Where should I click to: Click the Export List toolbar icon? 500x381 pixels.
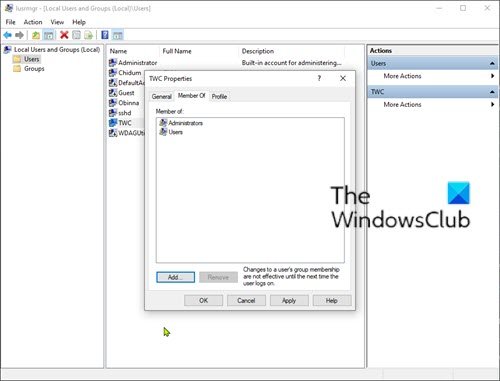tap(89, 35)
